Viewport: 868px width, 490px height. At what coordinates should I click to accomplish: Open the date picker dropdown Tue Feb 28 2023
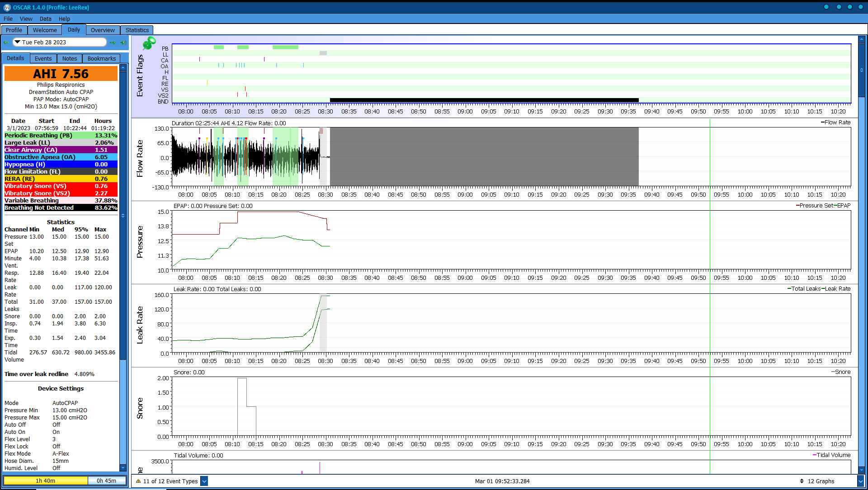tap(60, 42)
